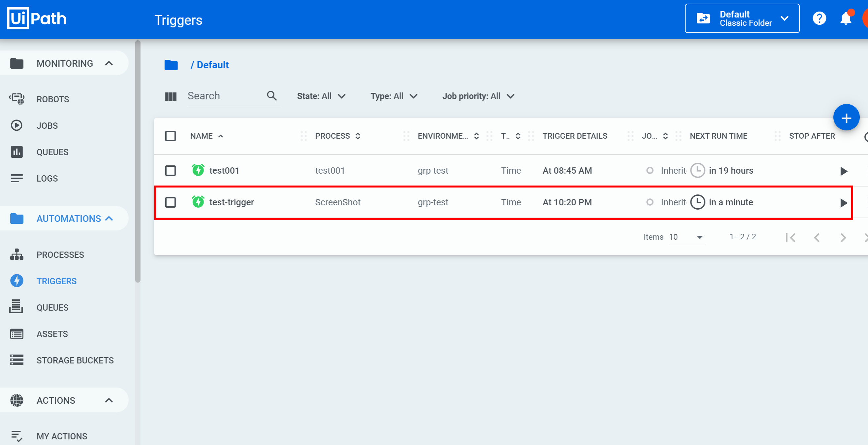
Task: Click the green alarm icon for test-trigger
Action: [198, 202]
